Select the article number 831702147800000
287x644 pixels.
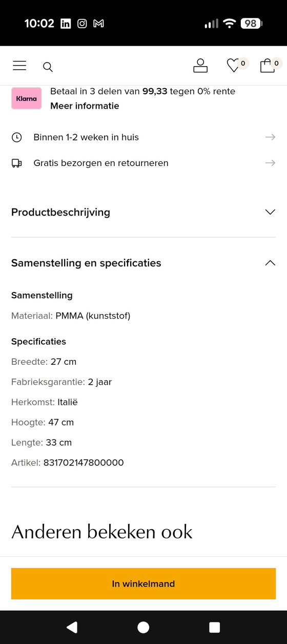pos(84,463)
